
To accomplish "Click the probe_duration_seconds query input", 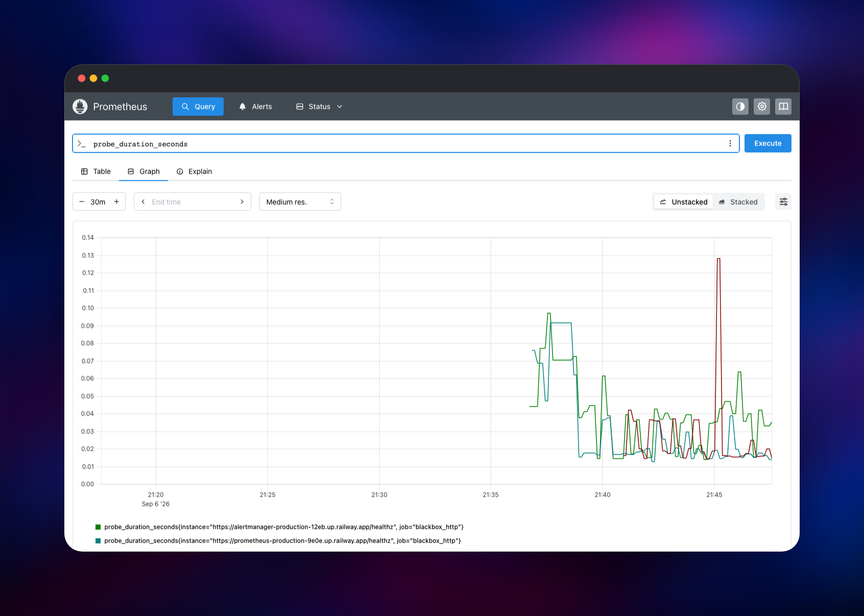I will pyautogui.click(x=406, y=143).
